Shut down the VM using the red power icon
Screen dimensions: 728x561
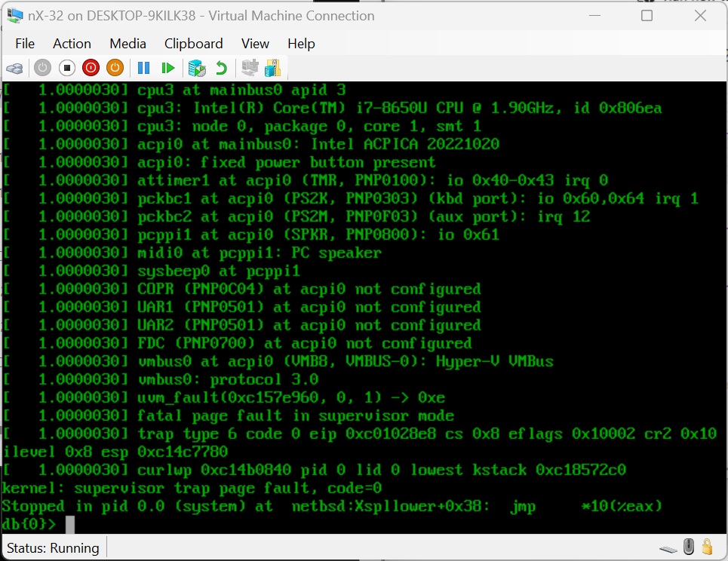point(91,68)
